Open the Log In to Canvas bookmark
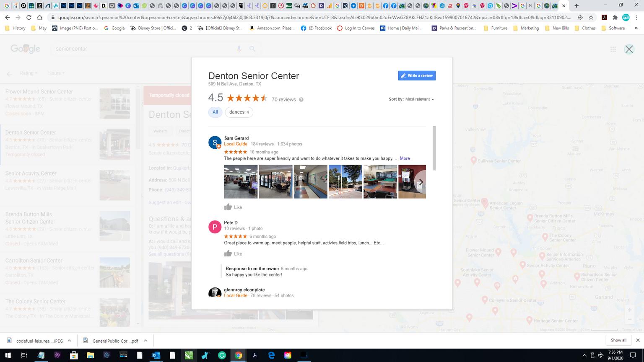Image resolution: width=644 pixels, height=362 pixels. 356,28
